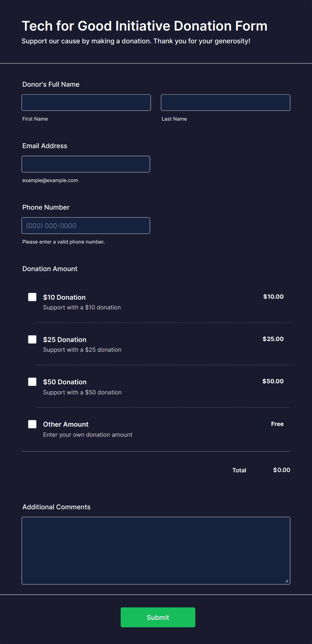Select the $25 Donation checkbox
This screenshot has height=644, width=312.
point(32,339)
